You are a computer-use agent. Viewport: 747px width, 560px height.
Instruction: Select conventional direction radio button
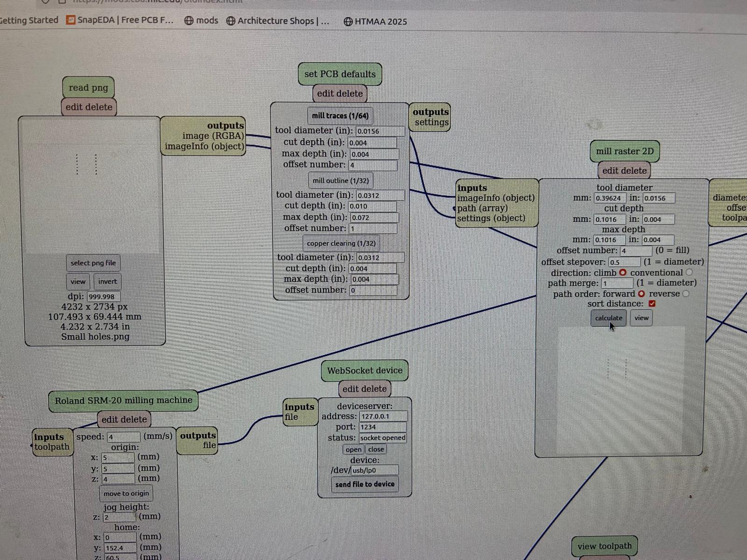689,272
